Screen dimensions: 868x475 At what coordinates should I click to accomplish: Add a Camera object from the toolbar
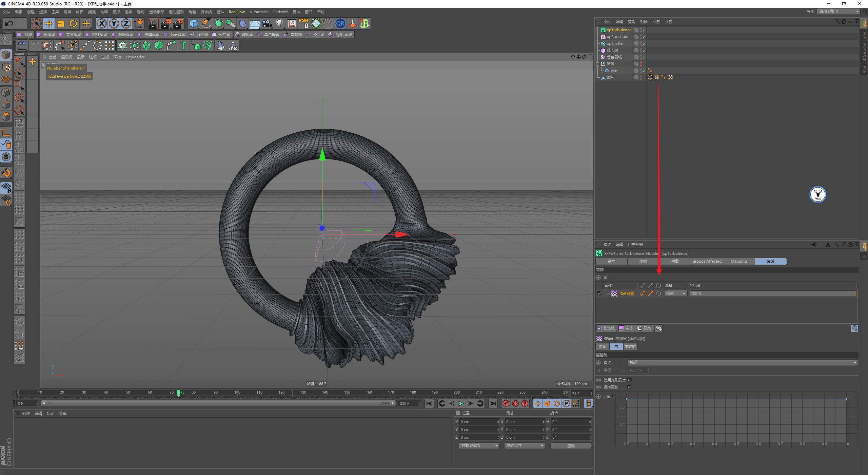tap(267, 23)
